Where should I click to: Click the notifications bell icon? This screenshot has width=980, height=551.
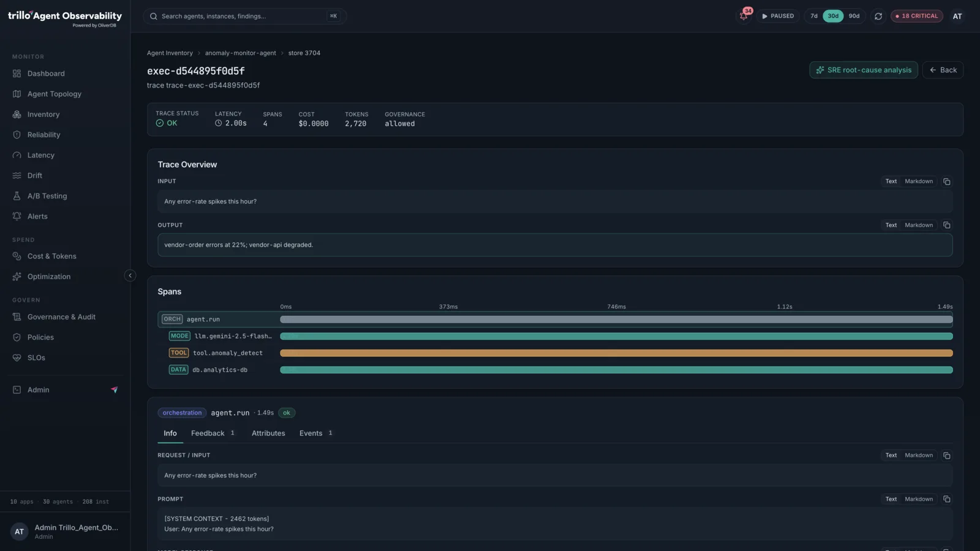coord(744,16)
